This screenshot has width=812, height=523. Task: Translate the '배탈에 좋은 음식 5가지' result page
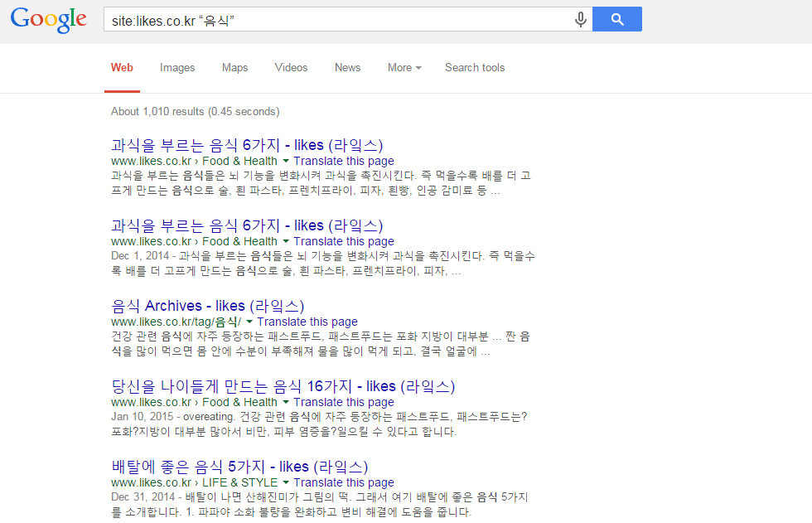click(344, 482)
